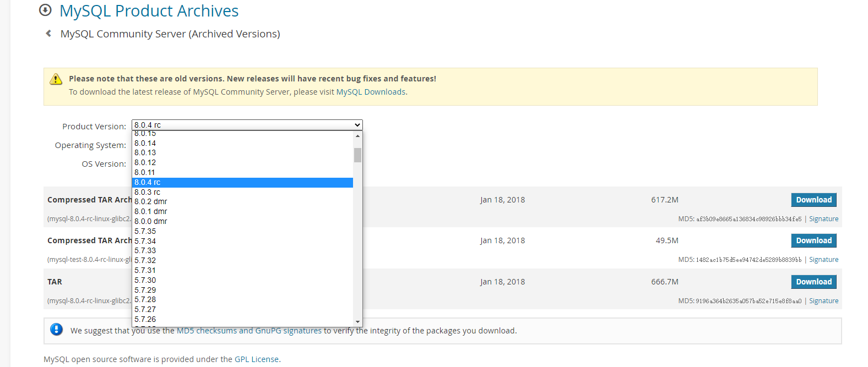Click the 49.5M file size

coord(667,240)
